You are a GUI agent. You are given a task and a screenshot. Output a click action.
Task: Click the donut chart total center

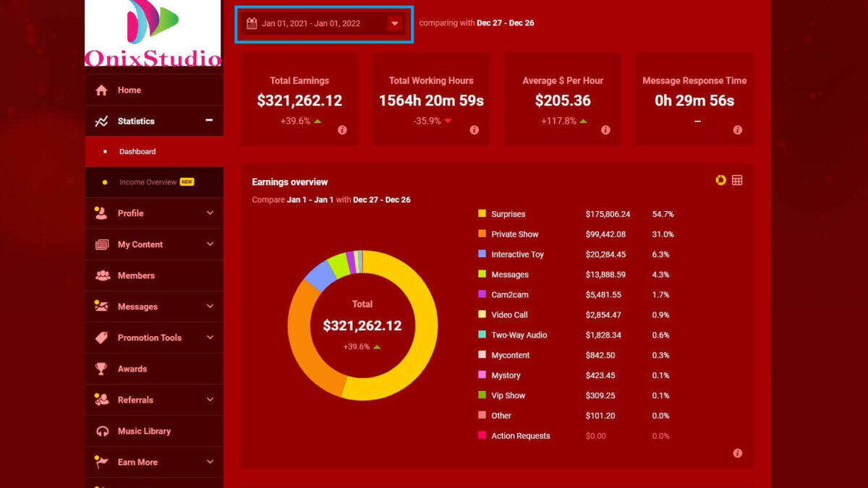coord(362,325)
